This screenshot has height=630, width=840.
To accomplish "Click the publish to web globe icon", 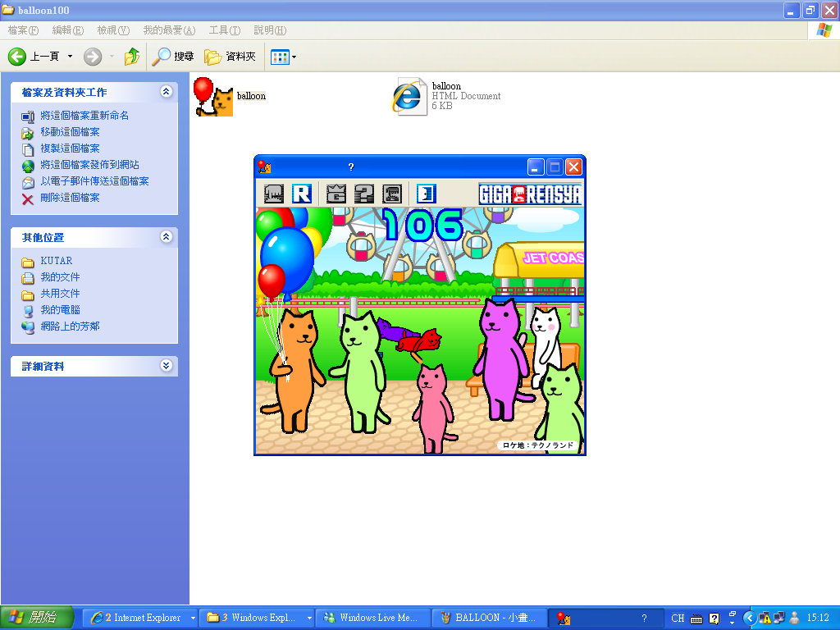I will point(28,166).
